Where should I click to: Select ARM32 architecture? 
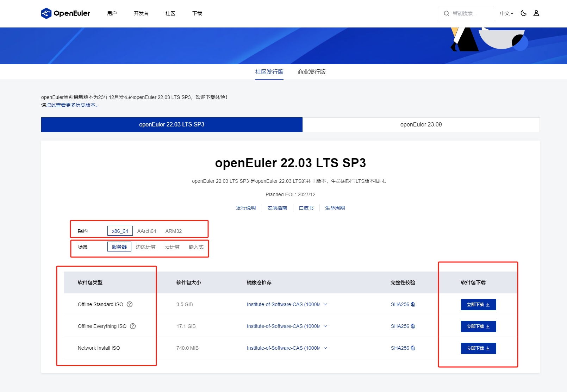point(174,231)
